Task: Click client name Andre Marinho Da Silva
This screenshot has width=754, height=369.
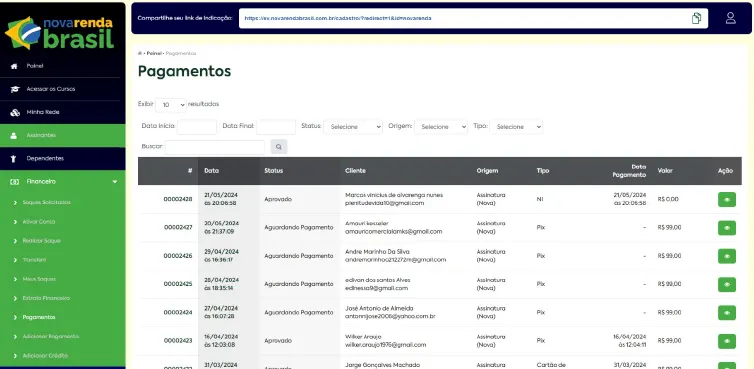Action: click(377, 252)
